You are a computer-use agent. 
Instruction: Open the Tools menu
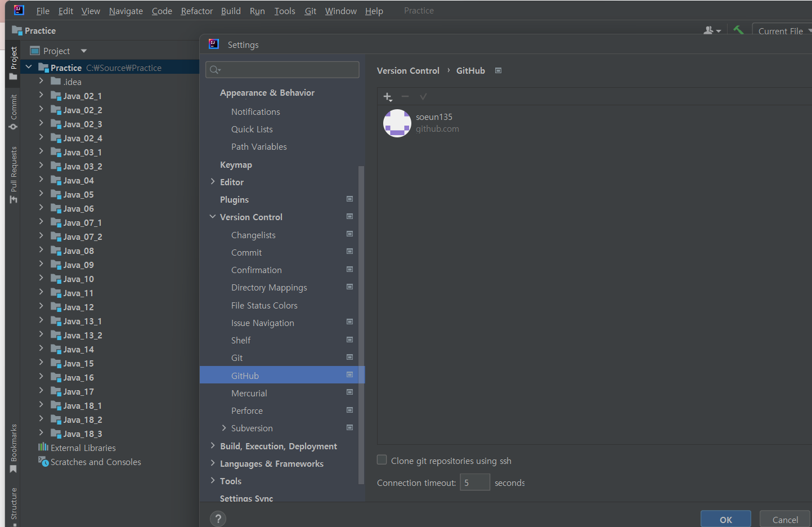(285, 11)
